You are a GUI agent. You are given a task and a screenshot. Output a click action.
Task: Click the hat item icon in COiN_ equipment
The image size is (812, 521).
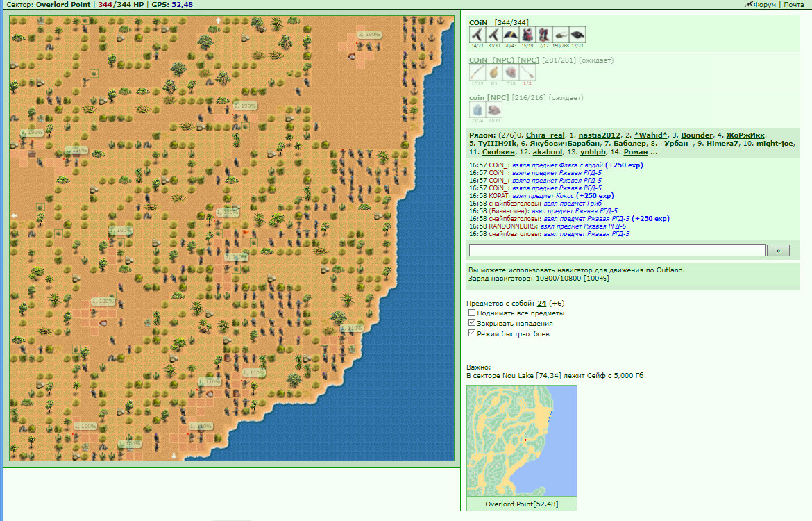pos(511,35)
